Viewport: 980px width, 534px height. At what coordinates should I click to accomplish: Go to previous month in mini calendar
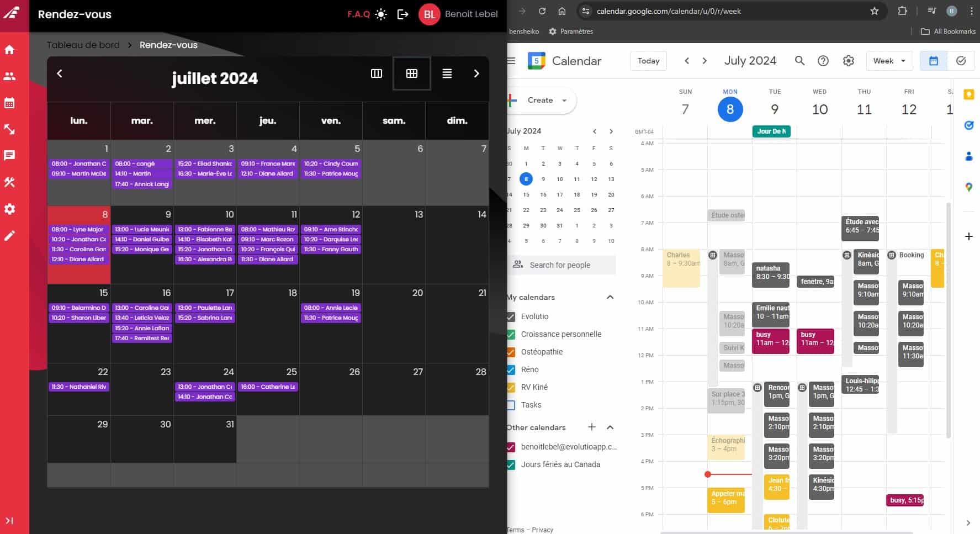(595, 131)
